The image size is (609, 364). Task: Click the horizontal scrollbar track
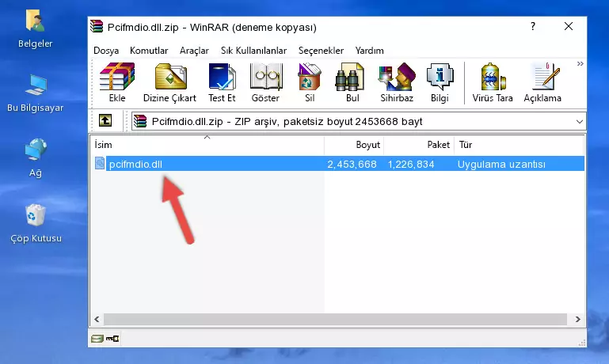335,319
